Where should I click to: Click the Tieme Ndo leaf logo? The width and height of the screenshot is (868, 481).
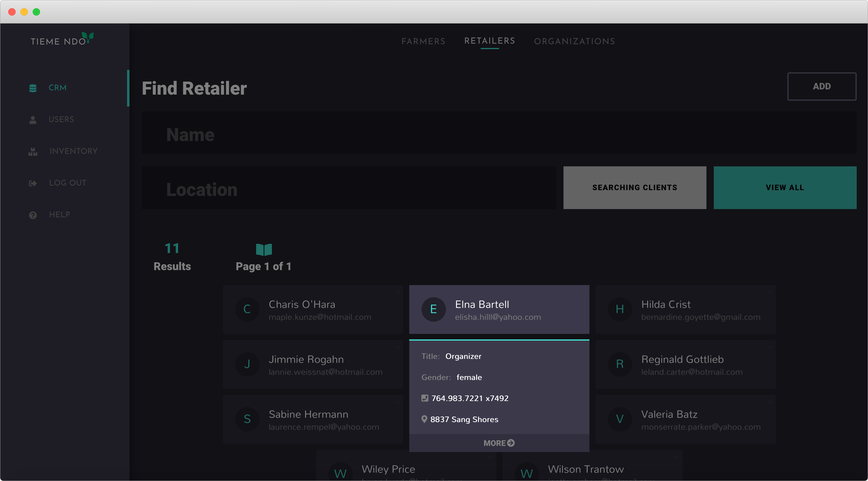(x=88, y=37)
